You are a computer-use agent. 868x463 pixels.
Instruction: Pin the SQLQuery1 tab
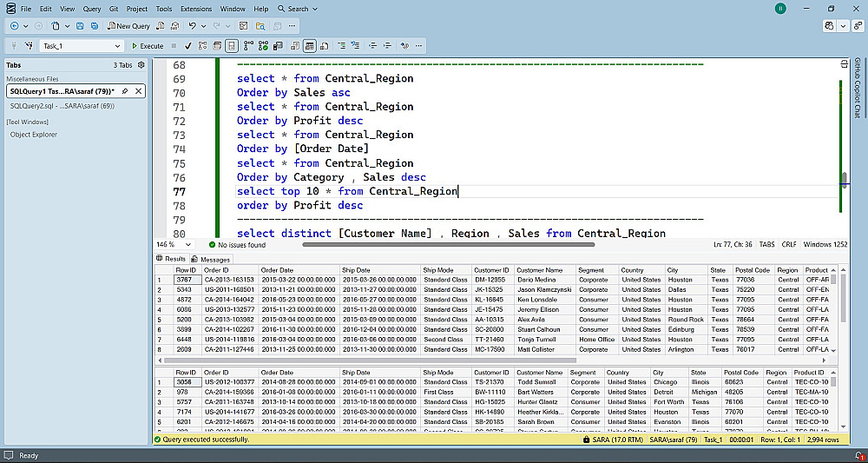(125, 91)
